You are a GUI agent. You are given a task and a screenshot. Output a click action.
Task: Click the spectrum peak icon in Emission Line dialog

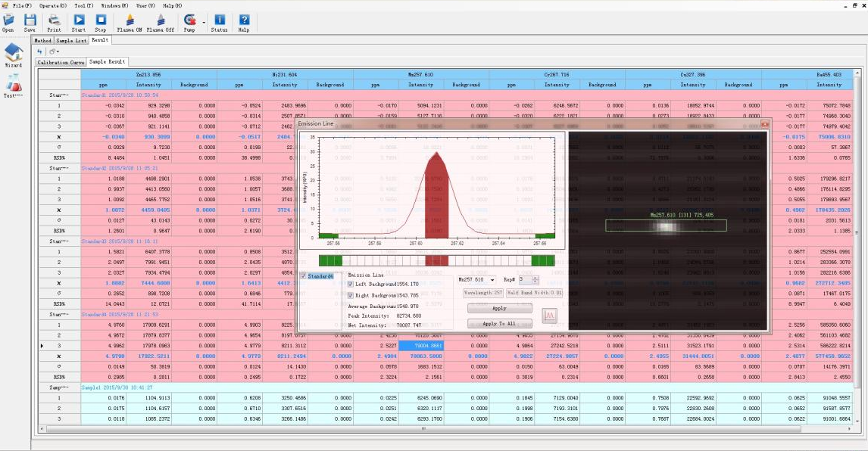550,316
